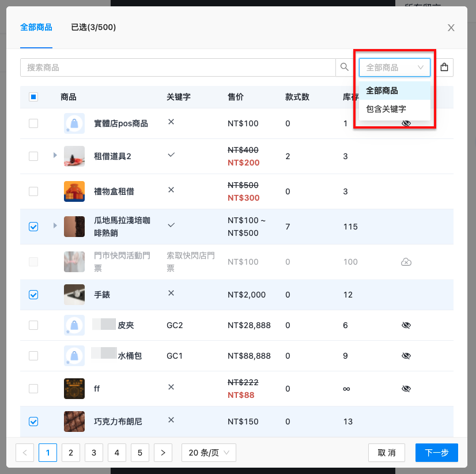The image size is (476, 474).
Task: Check the 皮夾 row checkbox
Action: pyautogui.click(x=33, y=325)
